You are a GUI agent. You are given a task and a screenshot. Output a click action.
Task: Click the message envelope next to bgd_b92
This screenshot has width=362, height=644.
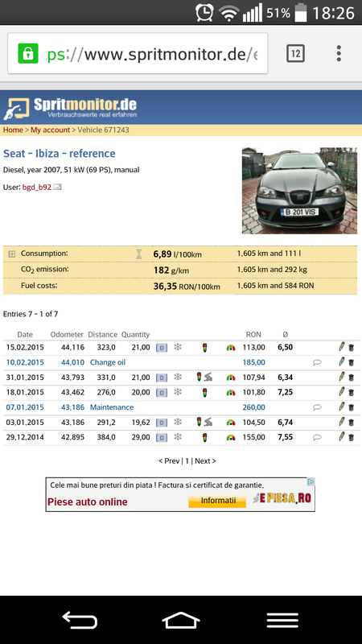58,188
